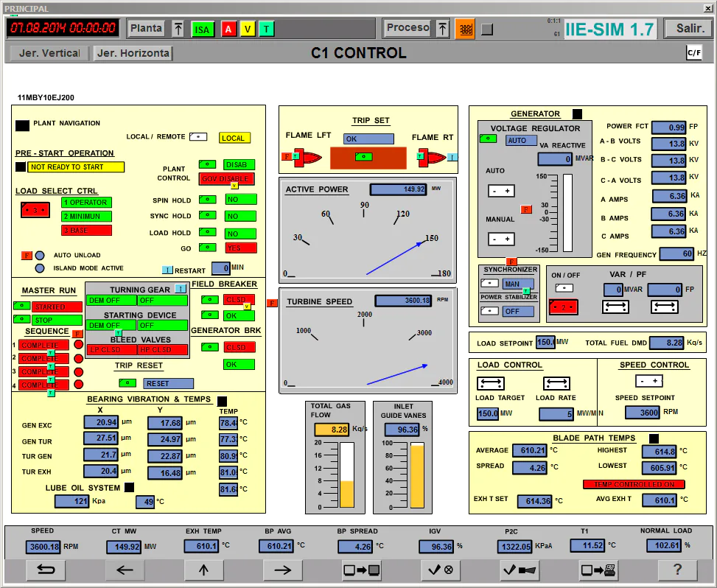This screenshot has height=588, width=717.
Task: Click the question mark help button
Action: tap(677, 570)
